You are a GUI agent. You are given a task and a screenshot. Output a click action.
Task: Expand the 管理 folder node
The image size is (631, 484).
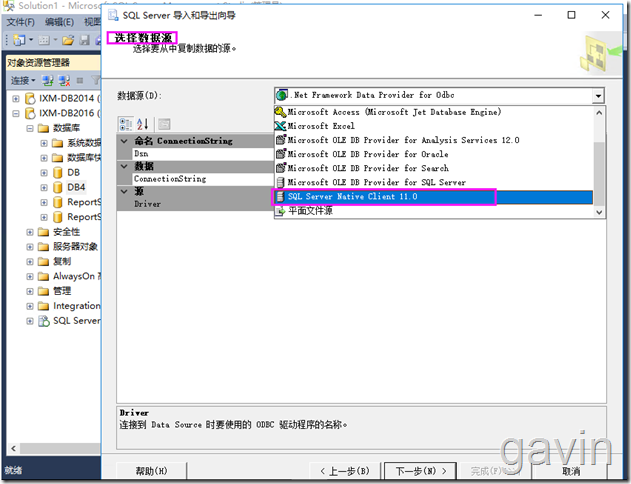coord(30,291)
